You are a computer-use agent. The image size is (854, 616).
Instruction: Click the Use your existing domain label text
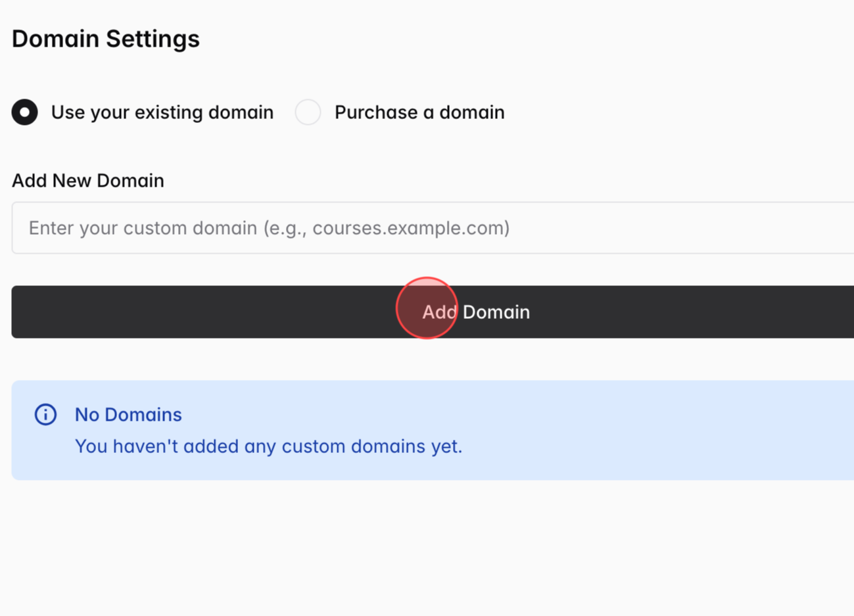click(162, 112)
